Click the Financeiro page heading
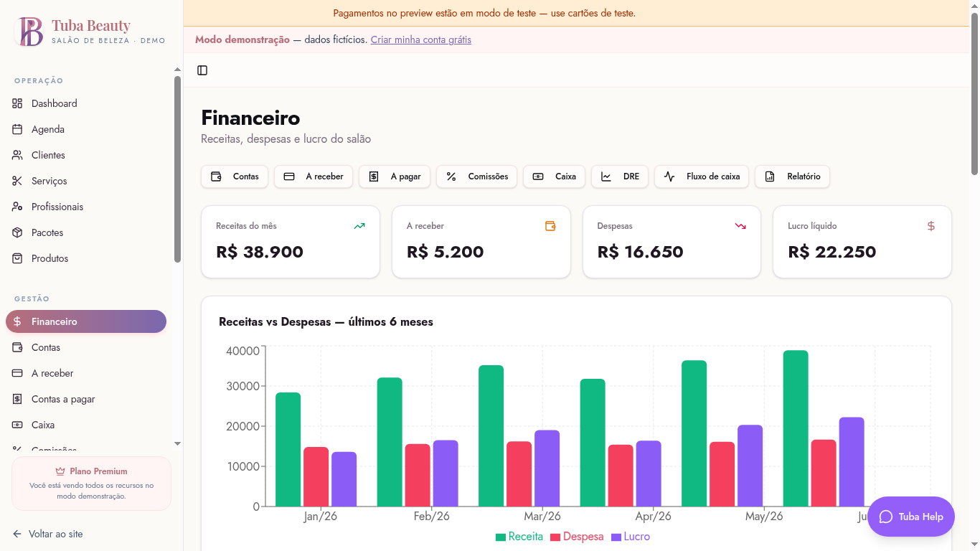The image size is (980, 551). 250,118
